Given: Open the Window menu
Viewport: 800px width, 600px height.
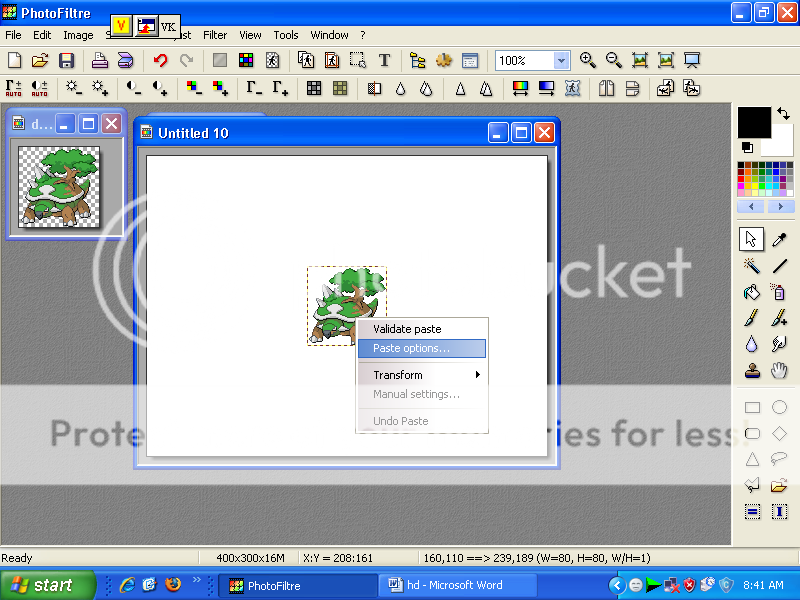Looking at the screenshot, I should [330, 35].
